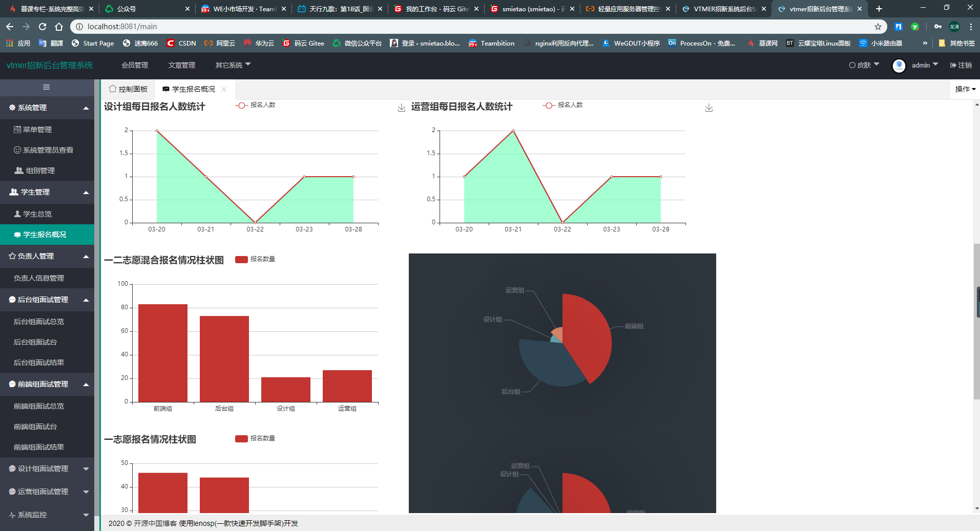Close the 学生报名概况 tab with its x
Viewport: 980px width, 531px height.
click(x=224, y=89)
